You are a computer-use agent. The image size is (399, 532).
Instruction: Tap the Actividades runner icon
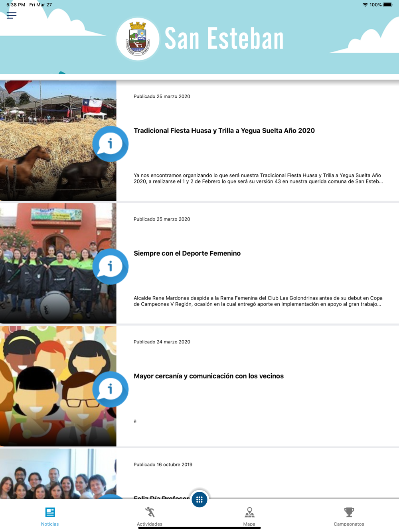point(150,512)
